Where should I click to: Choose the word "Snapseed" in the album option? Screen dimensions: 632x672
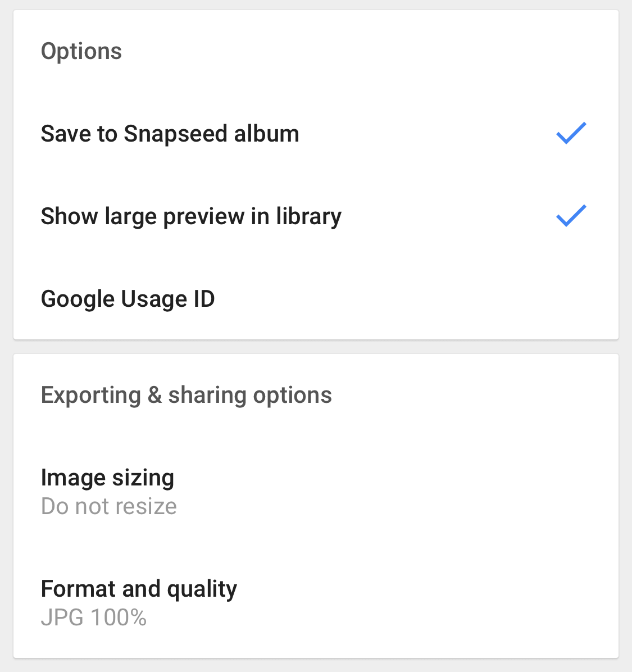[x=175, y=134]
